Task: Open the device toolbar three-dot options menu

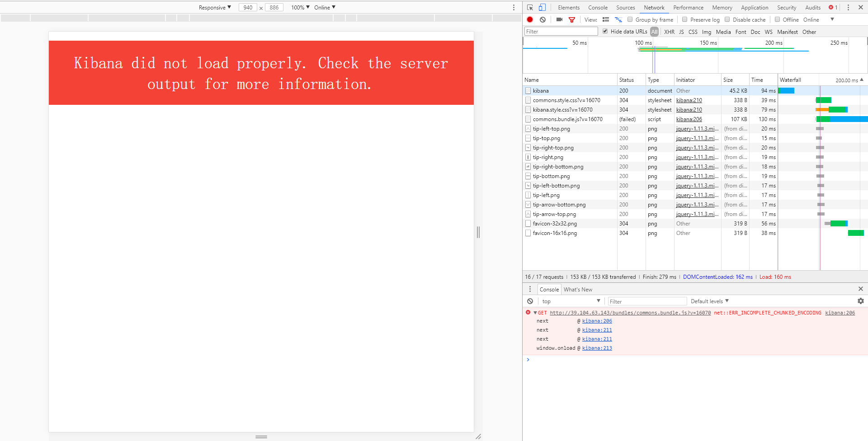Action: coord(514,8)
